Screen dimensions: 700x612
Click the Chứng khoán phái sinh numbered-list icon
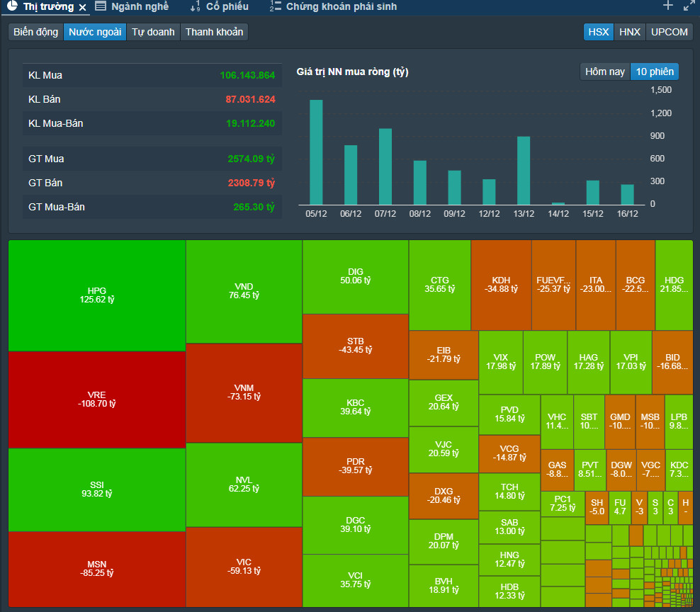(x=276, y=6)
